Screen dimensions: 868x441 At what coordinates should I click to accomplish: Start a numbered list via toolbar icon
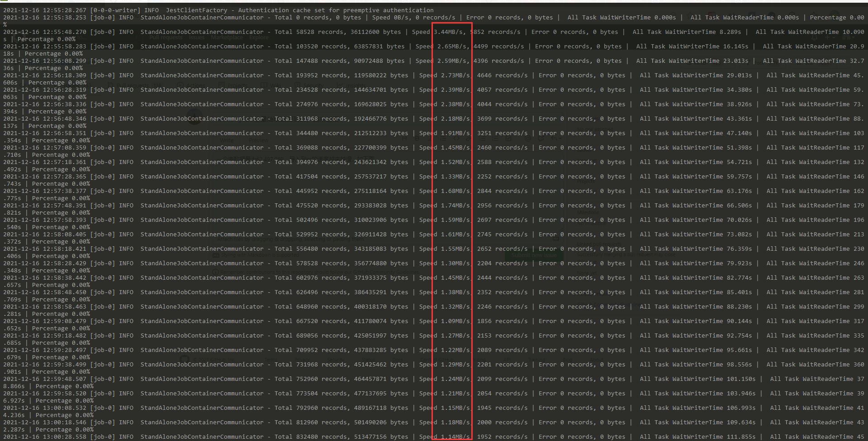(x=495, y=139)
